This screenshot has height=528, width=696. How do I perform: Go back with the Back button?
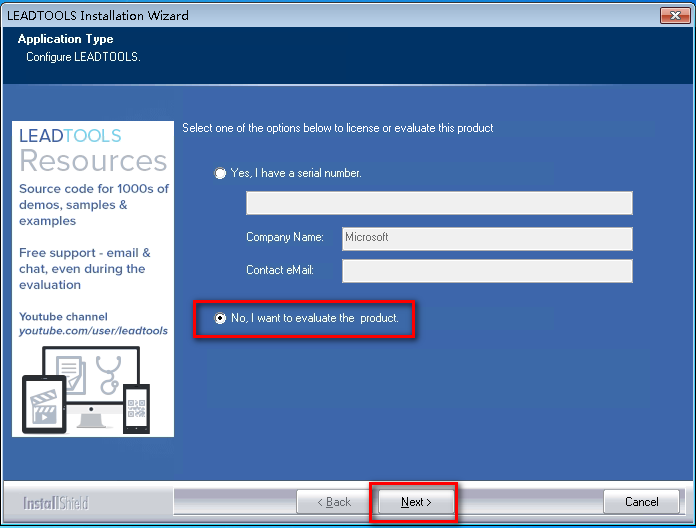334,502
